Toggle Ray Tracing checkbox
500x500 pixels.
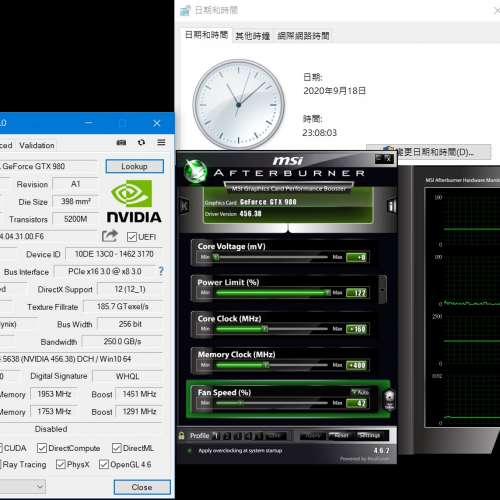1,464
